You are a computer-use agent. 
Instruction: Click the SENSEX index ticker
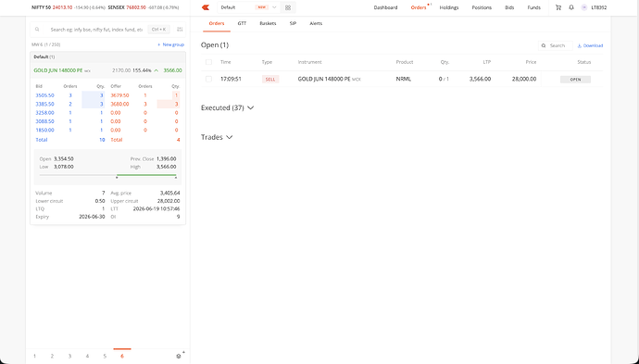coord(144,7)
